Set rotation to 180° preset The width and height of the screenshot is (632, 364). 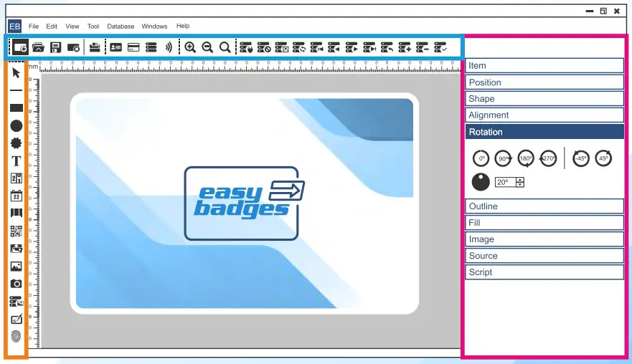pyautogui.click(x=526, y=158)
